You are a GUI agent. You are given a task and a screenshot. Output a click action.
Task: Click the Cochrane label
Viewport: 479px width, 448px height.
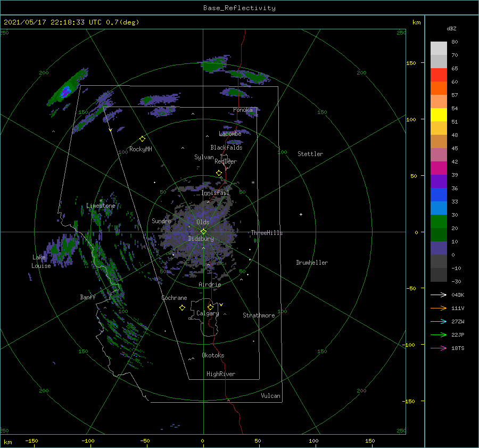coord(174,298)
